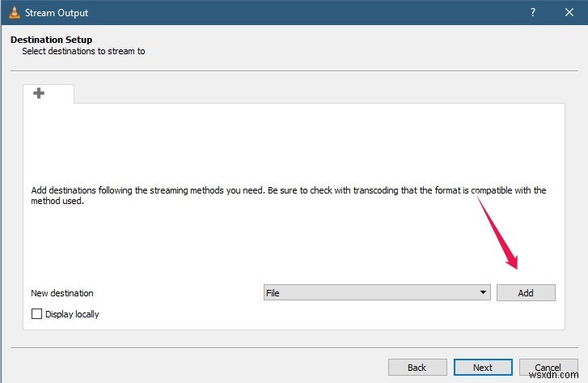Viewport: 588px width, 383px height.
Task: Click the 'Display locally' label text
Action: point(72,314)
